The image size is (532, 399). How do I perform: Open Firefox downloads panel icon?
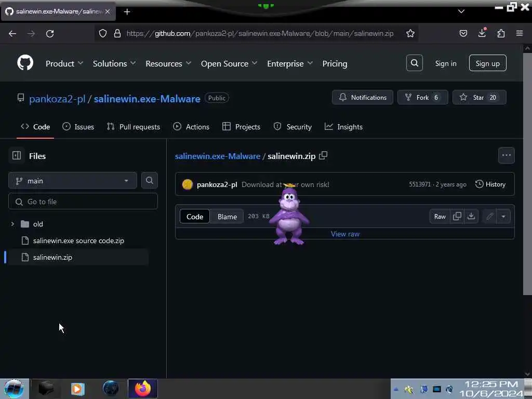[x=482, y=33]
